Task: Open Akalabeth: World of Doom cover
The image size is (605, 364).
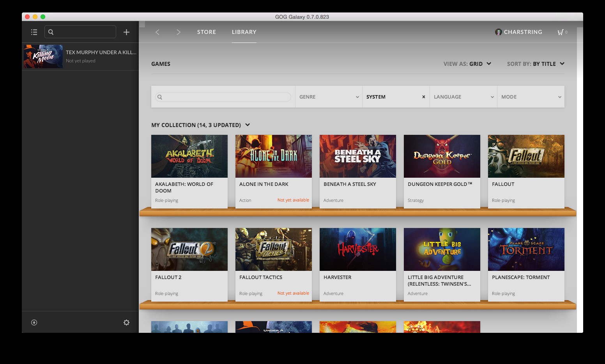Action: (x=189, y=156)
